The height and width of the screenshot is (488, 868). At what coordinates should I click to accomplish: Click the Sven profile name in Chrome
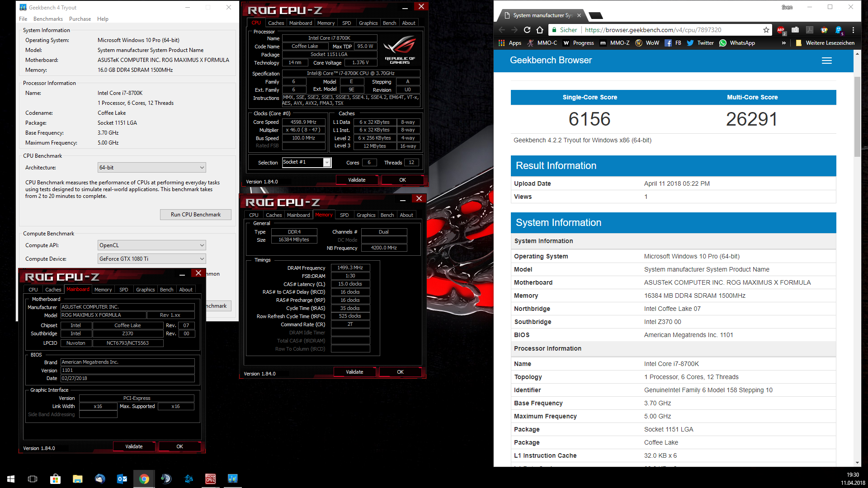[787, 7]
